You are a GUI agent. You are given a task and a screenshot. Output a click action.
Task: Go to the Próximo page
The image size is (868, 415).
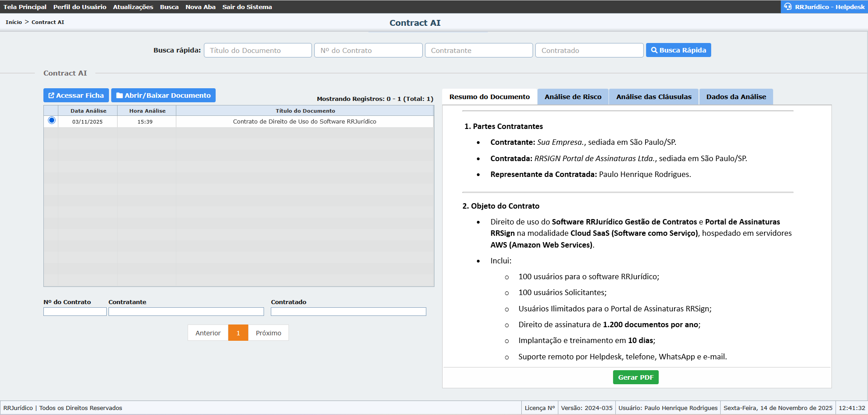268,333
